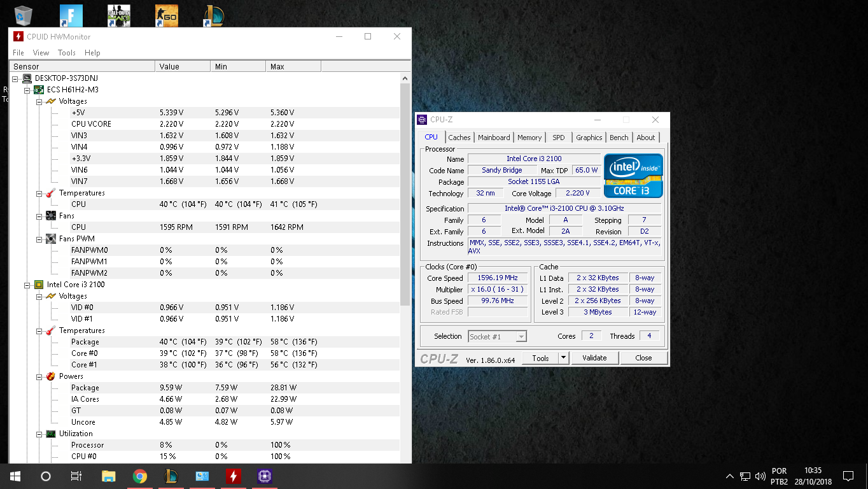Click the Intel Core i3 logo in CPU-Z
This screenshot has width=868, height=489.
633,175
